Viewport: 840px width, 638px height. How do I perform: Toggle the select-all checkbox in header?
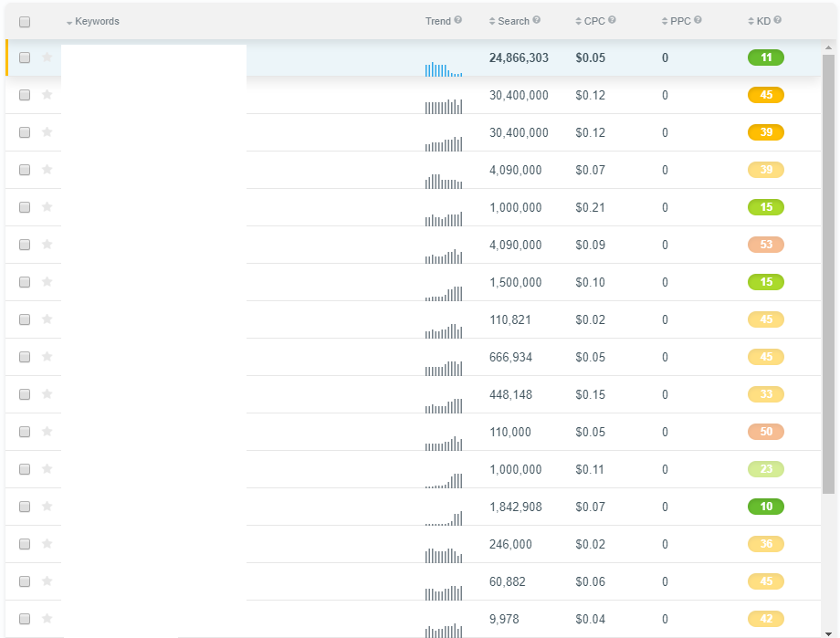(x=25, y=22)
